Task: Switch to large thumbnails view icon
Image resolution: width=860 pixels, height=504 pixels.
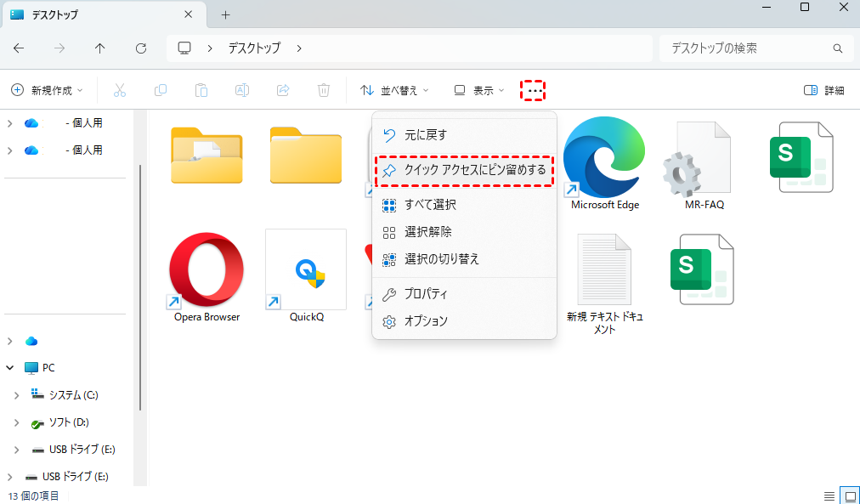Action: click(849, 496)
